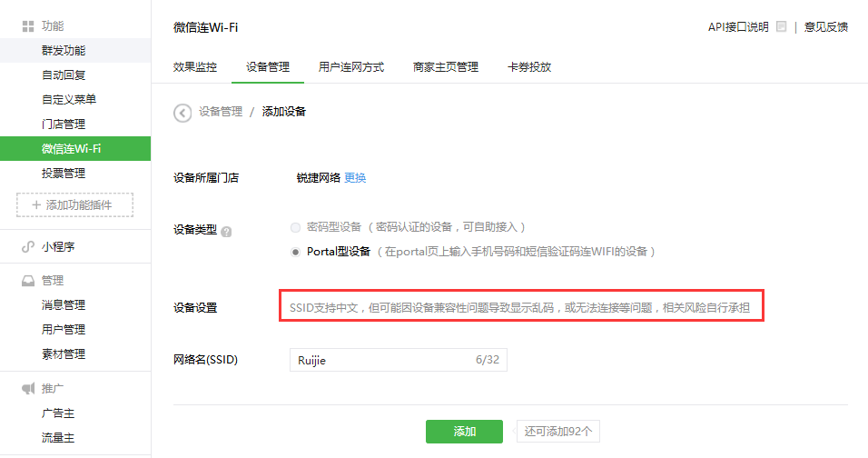Click the 添加设备 breadcrumb text
The width and height of the screenshot is (868, 458).
(284, 112)
